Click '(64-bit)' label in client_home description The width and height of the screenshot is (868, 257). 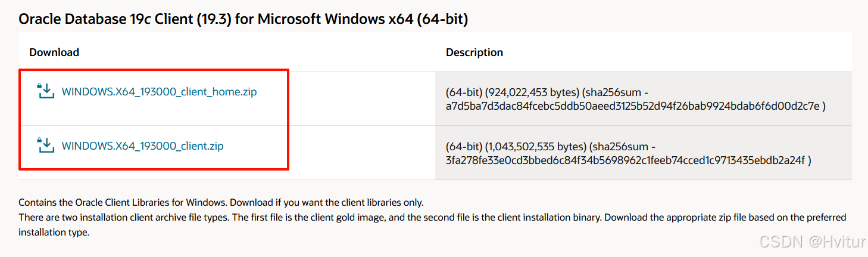(464, 93)
